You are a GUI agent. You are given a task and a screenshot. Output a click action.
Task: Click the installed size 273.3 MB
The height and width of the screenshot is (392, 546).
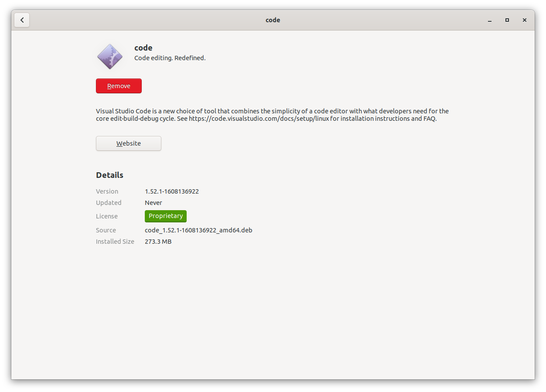(x=158, y=242)
